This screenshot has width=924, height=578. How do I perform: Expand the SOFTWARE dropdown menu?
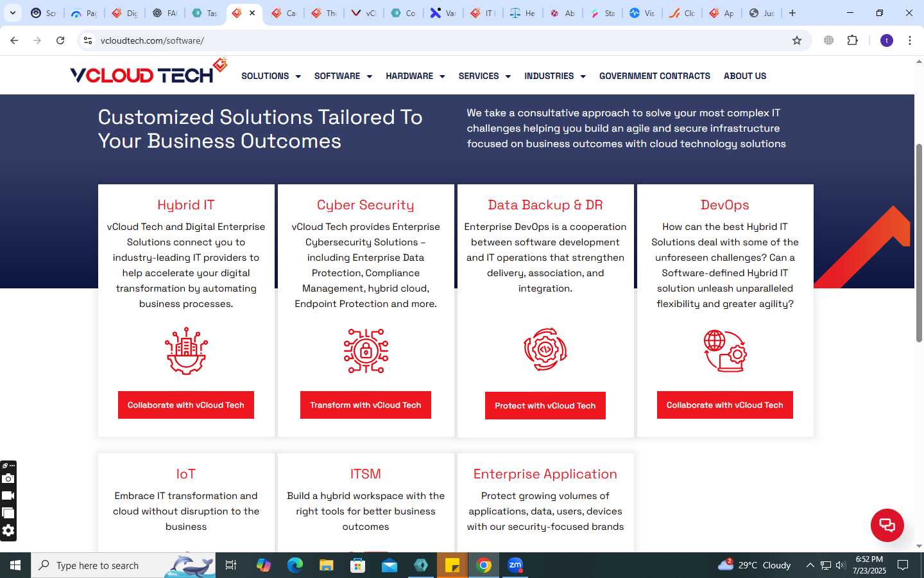[343, 76]
